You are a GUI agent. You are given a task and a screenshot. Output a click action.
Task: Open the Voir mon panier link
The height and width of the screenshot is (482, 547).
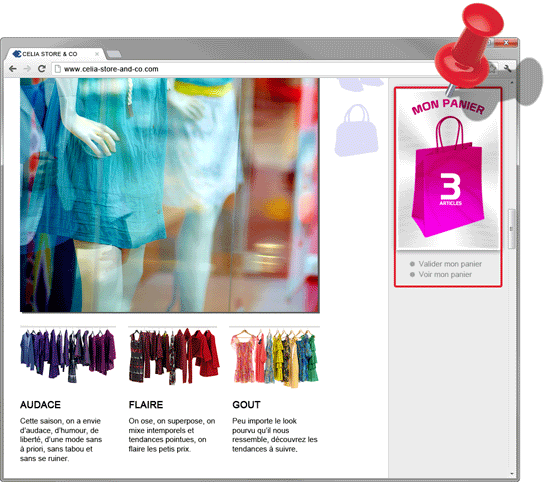pos(445,274)
